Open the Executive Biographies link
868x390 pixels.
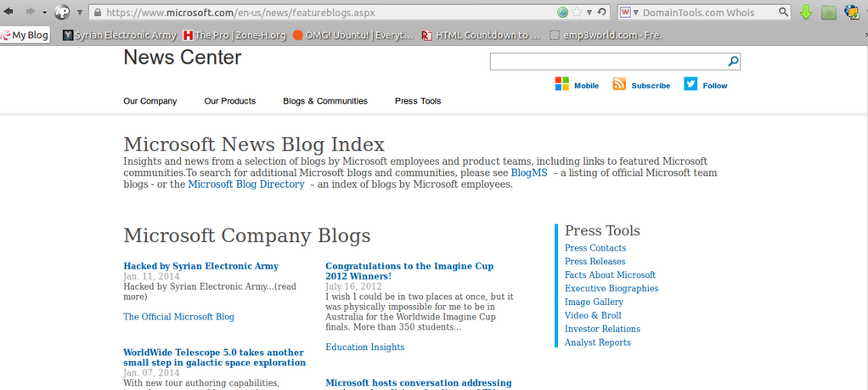pyautogui.click(x=612, y=289)
